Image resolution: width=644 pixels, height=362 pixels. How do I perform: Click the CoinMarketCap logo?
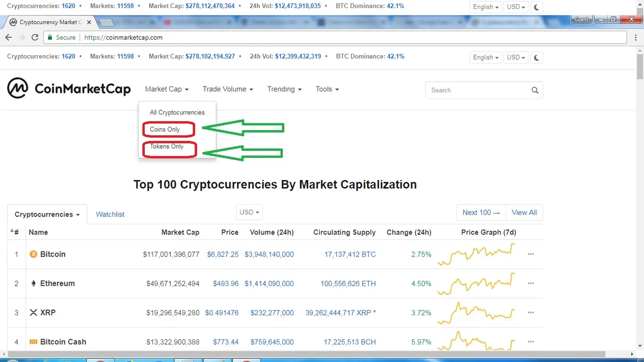69,89
